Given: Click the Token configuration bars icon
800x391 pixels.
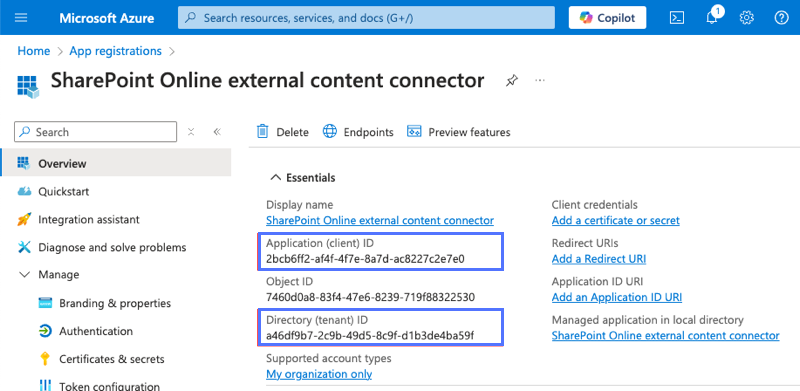Looking at the screenshot, I should (45, 385).
